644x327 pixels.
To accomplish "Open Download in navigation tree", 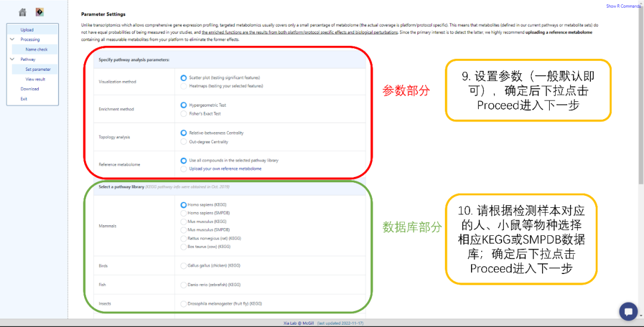I will tap(30, 89).
